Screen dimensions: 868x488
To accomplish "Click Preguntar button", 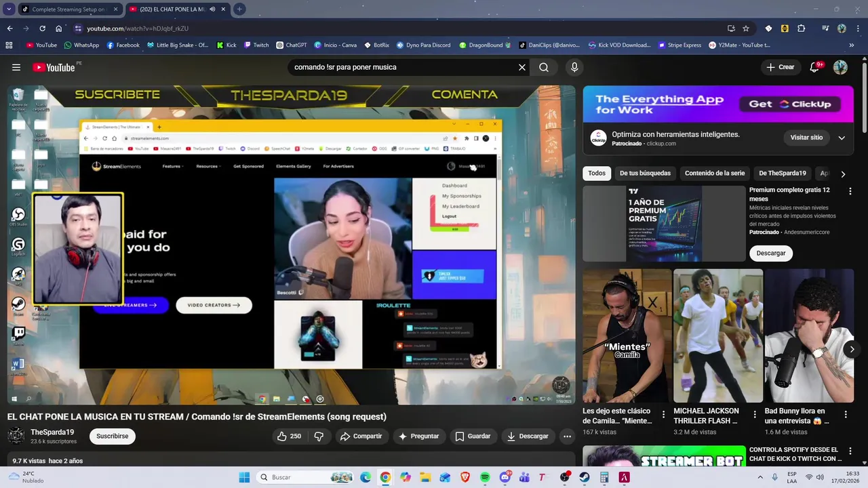I will pos(418,436).
